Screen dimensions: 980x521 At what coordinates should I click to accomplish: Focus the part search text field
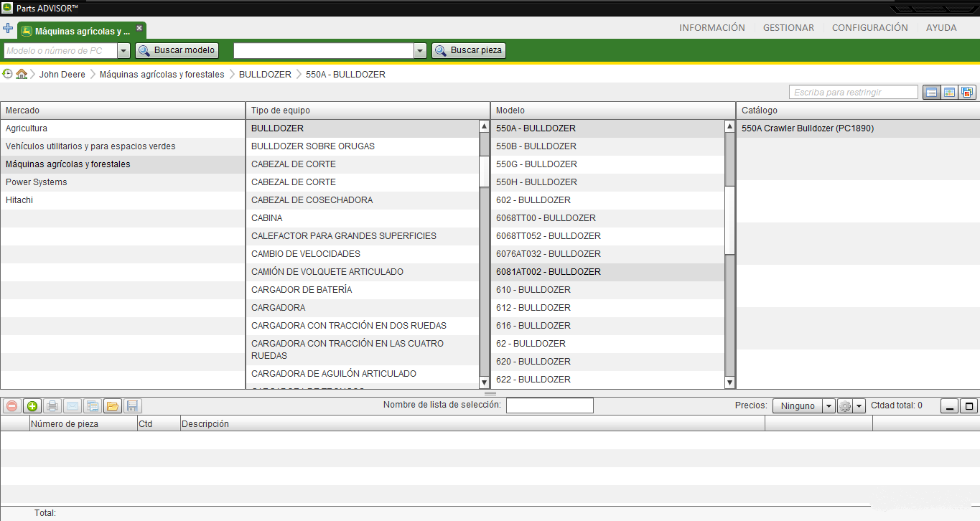pyautogui.click(x=324, y=51)
